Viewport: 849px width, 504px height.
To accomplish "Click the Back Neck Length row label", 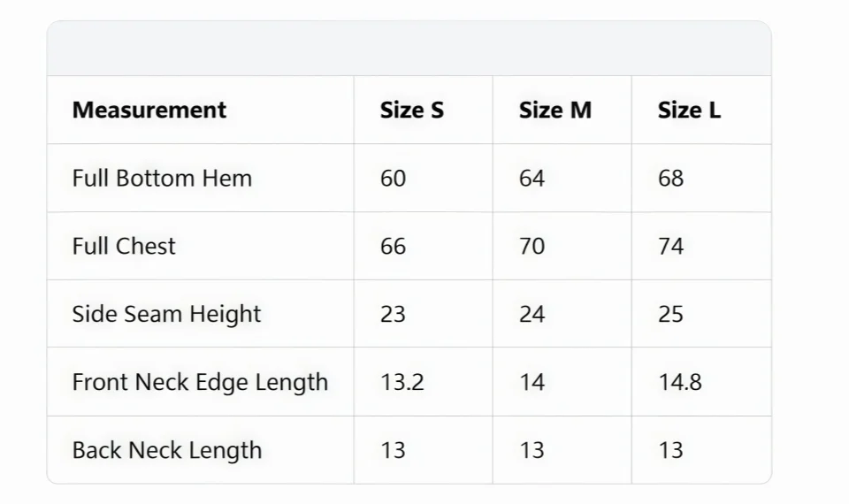I will (x=167, y=450).
